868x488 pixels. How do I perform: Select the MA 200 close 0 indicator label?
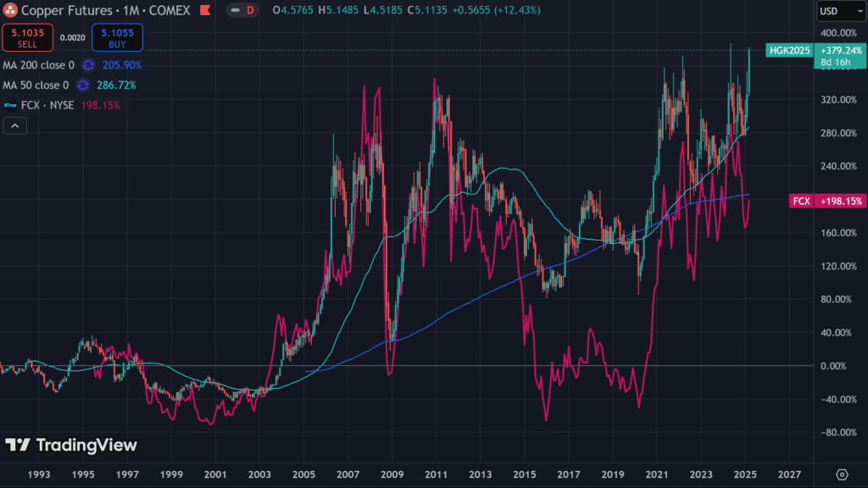coord(38,65)
